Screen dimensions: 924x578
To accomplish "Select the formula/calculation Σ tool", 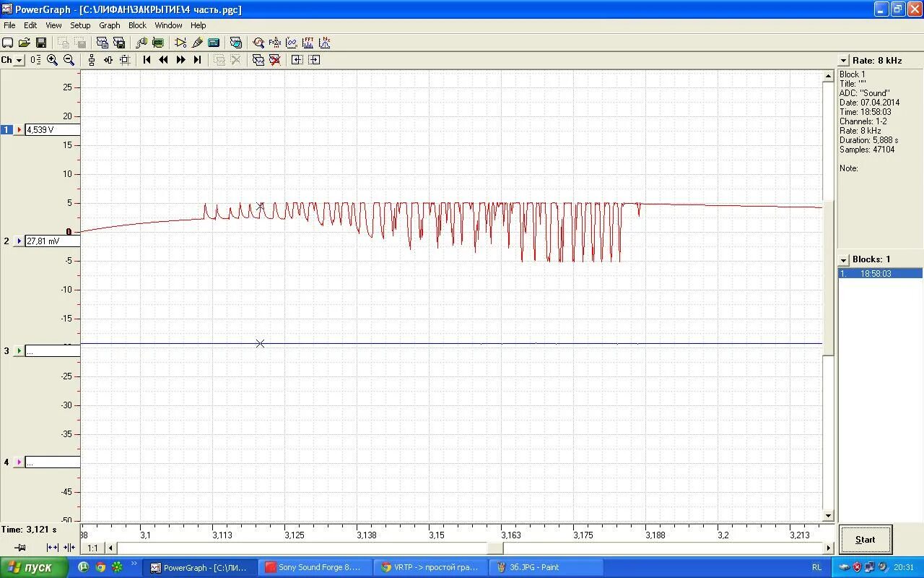I will [275, 42].
